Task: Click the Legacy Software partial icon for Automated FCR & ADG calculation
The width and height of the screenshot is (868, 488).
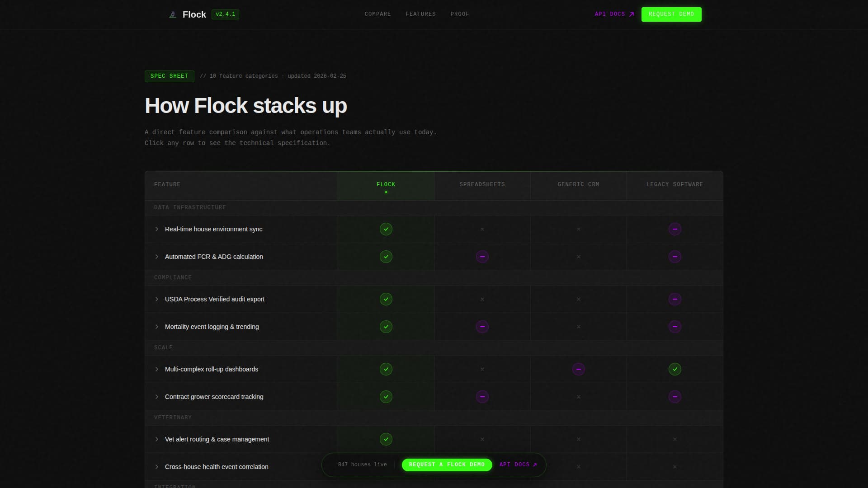Action: tap(675, 257)
